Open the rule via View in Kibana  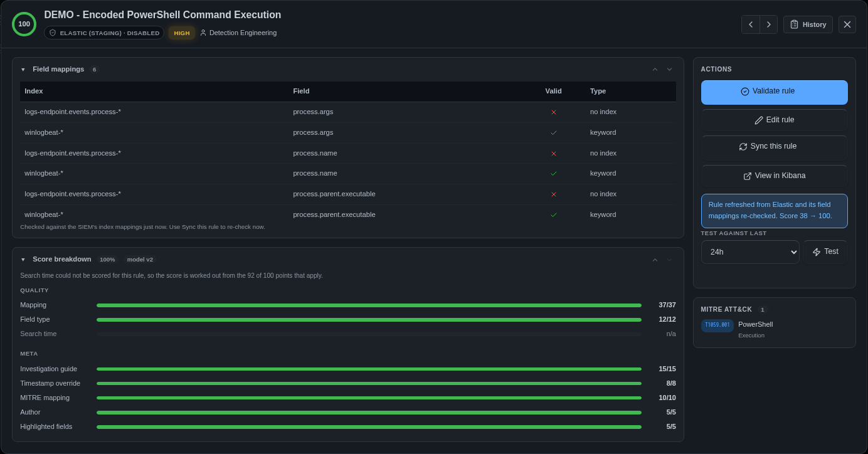pyautogui.click(x=774, y=176)
